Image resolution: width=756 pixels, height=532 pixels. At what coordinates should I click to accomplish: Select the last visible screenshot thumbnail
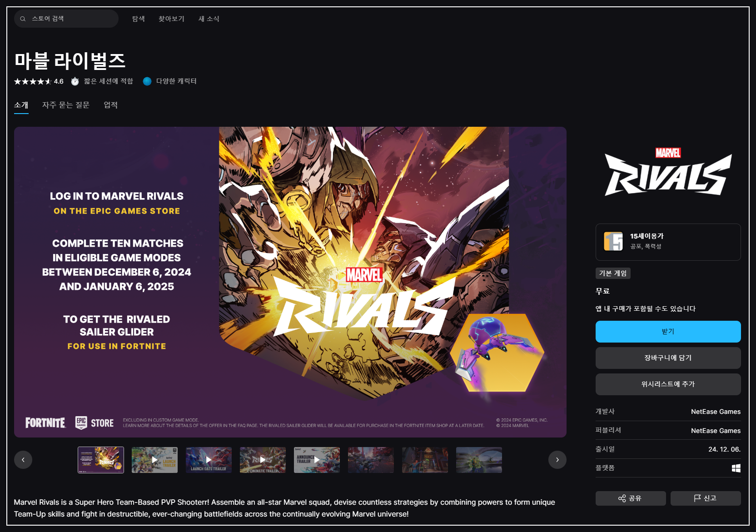coord(479,460)
